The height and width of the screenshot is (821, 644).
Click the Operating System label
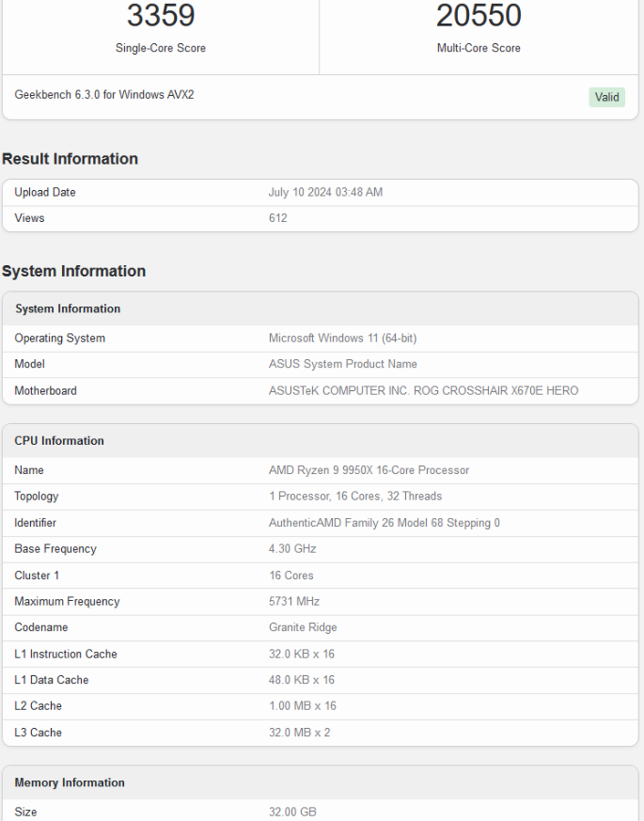click(x=59, y=338)
